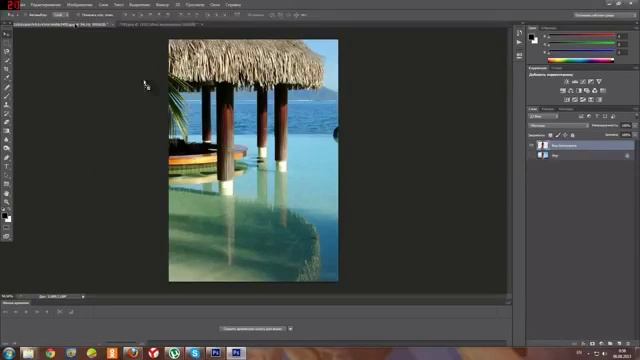Viewport: 640px width, 360px height.
Task: Select the Horizontal Type tool
Action: pos(7,167)
